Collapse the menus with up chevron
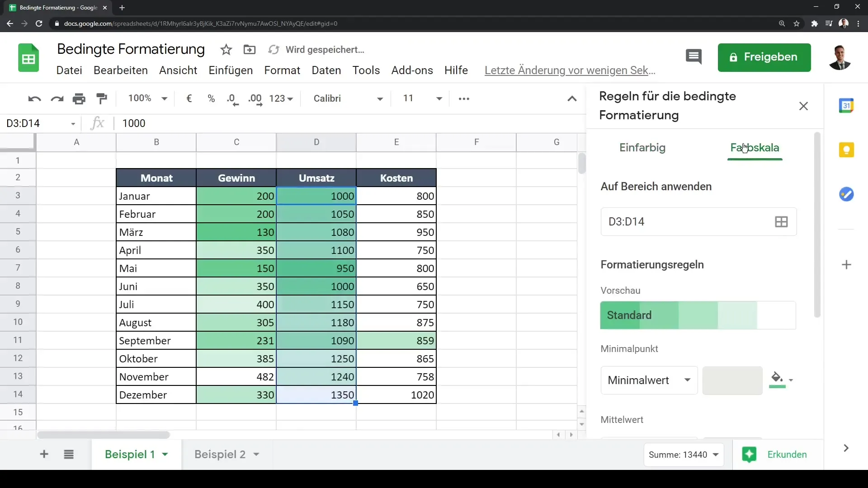The image size is (868, 488). 572,99
